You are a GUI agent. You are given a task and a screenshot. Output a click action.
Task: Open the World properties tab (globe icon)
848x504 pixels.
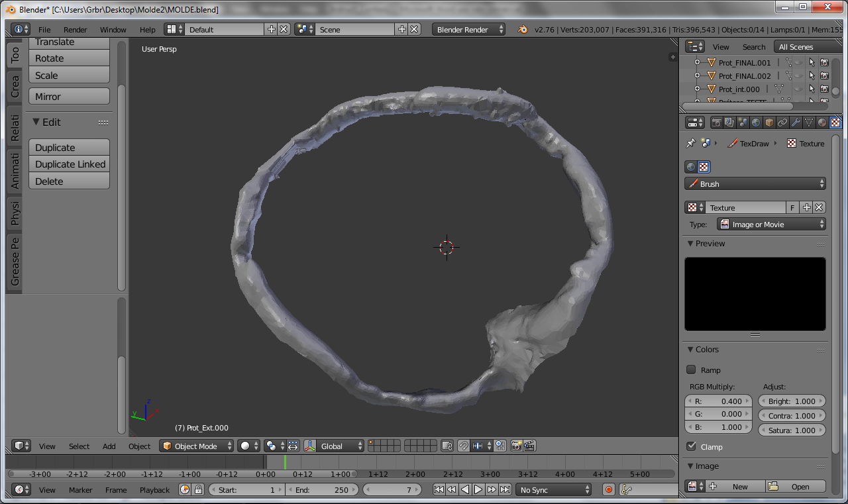(x=756, y=123)
